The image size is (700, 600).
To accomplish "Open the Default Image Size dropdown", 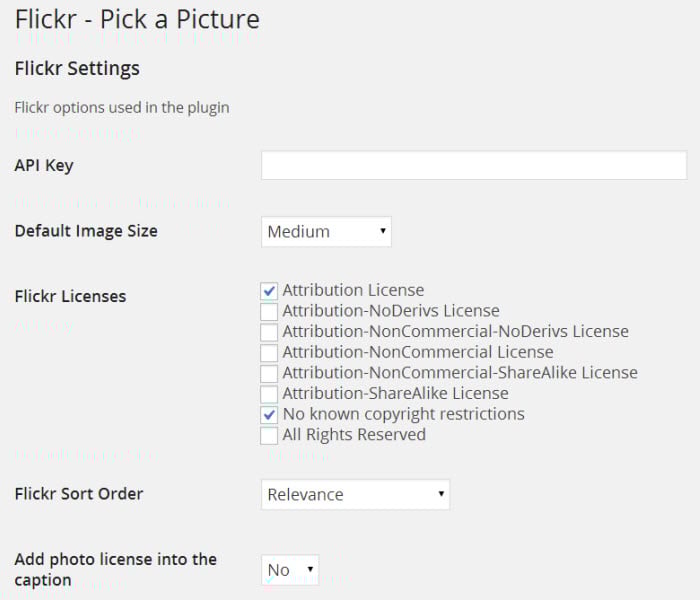I will click(x=326, y=231).
